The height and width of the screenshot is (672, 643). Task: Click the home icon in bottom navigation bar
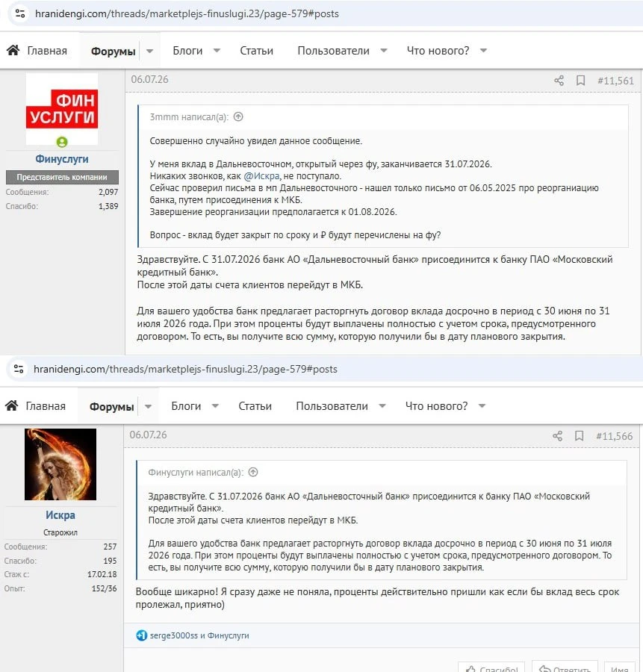coord(11,405)
